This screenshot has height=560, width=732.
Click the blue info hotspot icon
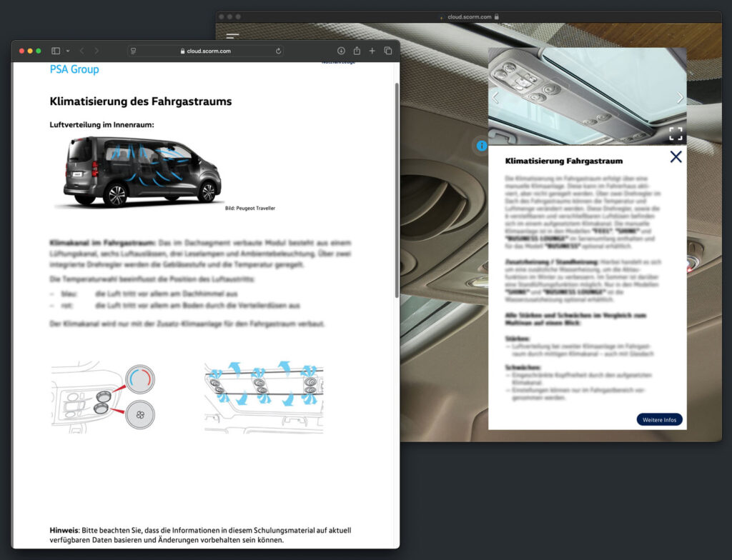click(482, 146)
